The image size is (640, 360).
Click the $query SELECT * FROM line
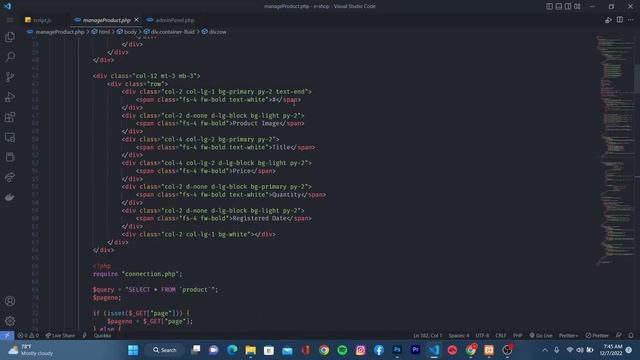[x=156, y=289]
